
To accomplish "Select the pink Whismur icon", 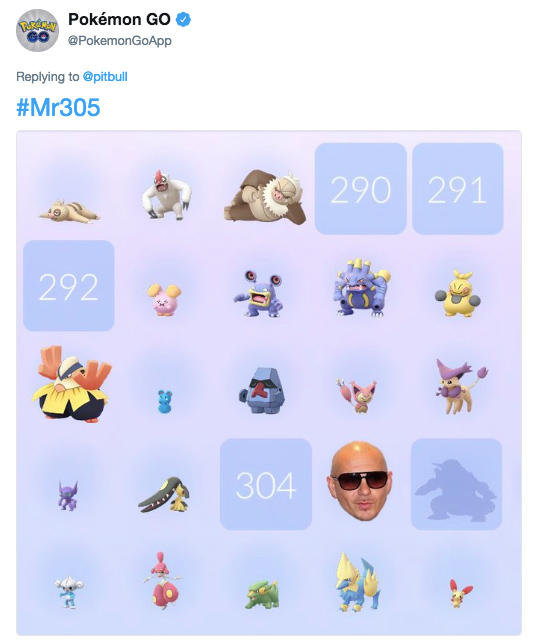I will pyautogui.click(x=164, y=300).
